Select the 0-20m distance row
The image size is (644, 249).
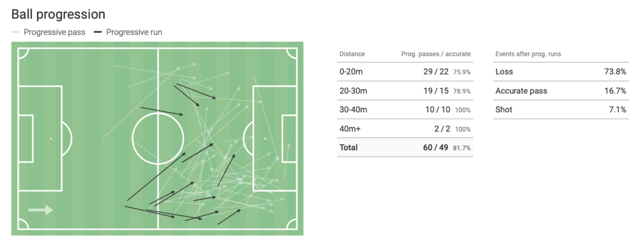(x=405, y=72)
